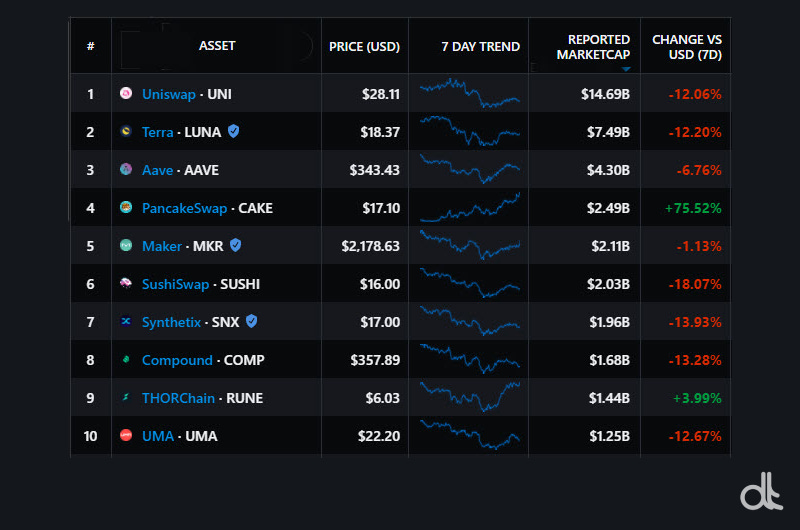Click the verified badge next to MKR

235,245
